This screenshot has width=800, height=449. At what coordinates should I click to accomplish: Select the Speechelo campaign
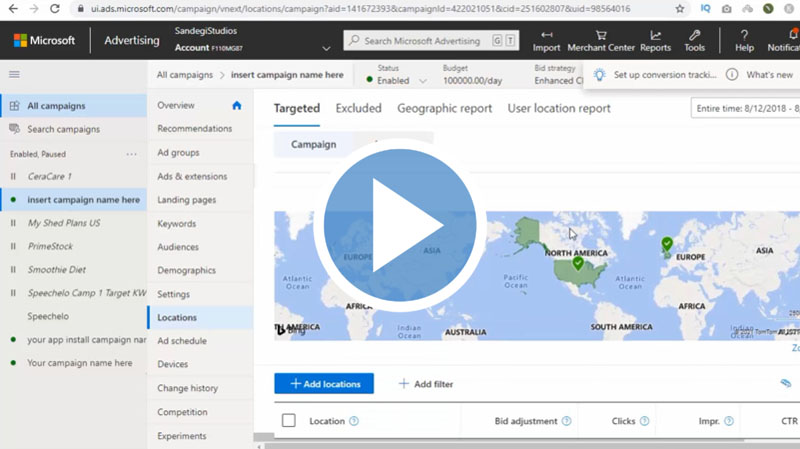(x=48, y=316)
